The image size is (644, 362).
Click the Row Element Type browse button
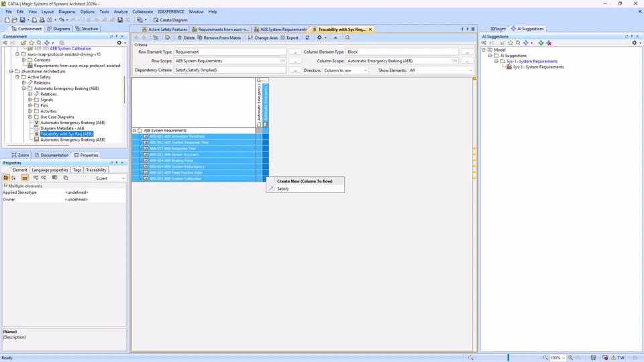pyautogui.click(x=295, y=52)
